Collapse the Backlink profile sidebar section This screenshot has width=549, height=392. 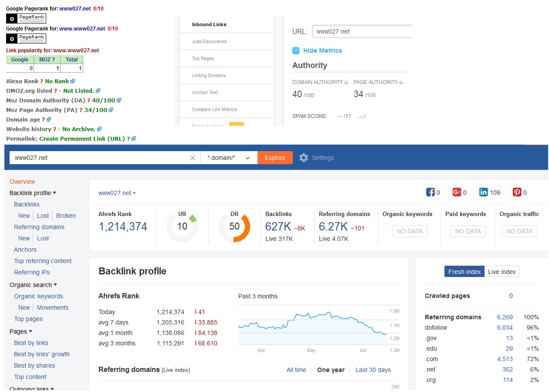pos(33,193)
